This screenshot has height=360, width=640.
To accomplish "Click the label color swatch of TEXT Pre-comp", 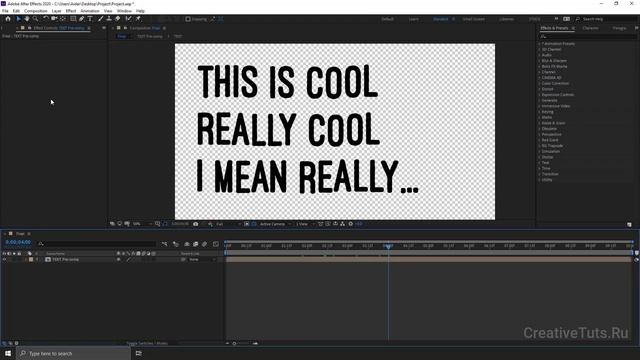I will coord(31,260).
